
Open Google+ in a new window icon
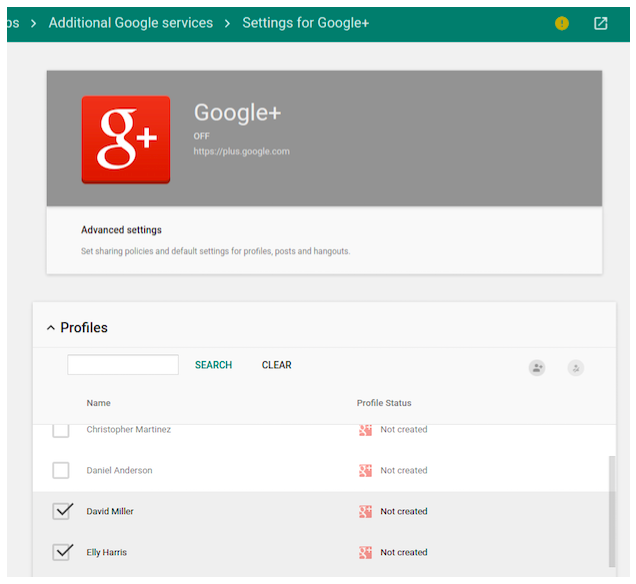pyautogui.click(x=601, y=23)
